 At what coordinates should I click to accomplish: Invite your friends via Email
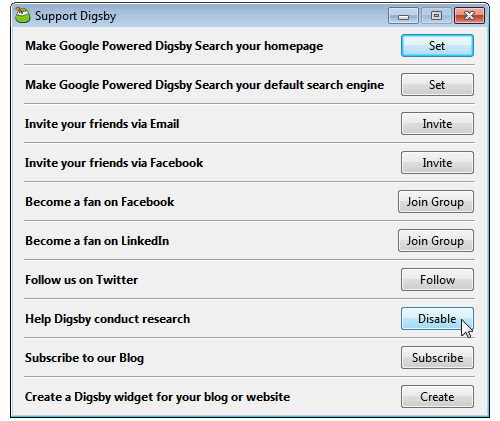coord(437,124)
